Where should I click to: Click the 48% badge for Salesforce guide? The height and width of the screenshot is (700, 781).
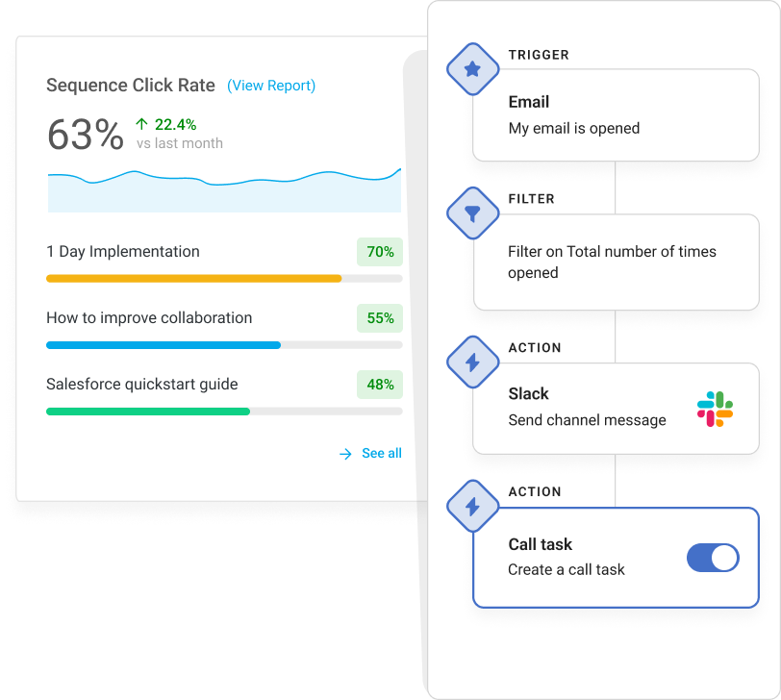click(x=380, y=385)
